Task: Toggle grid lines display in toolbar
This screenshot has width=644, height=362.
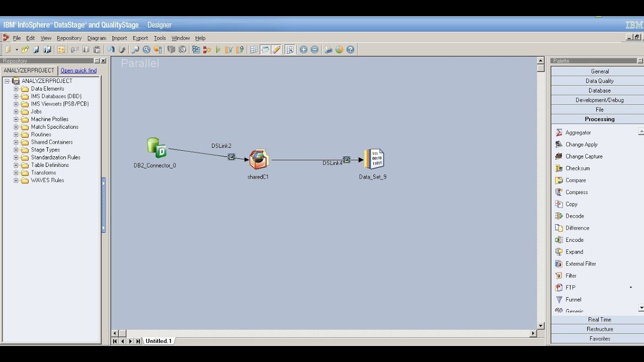Action: pos(254,50)
